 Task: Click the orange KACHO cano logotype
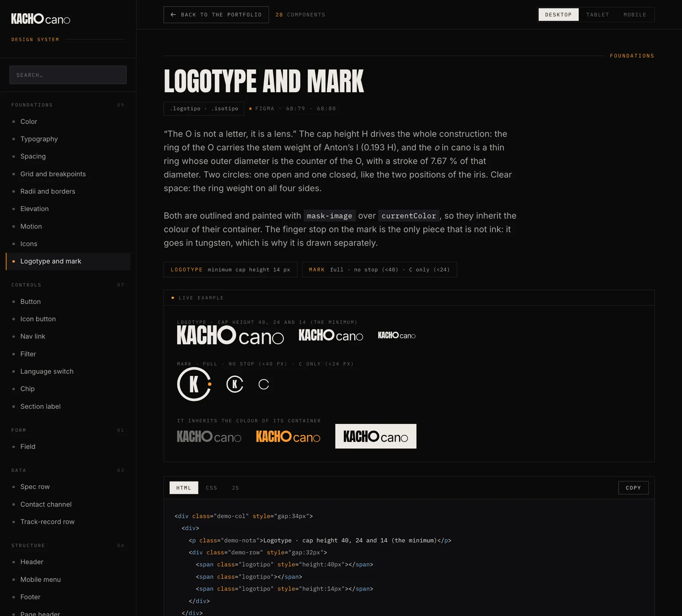288,436
